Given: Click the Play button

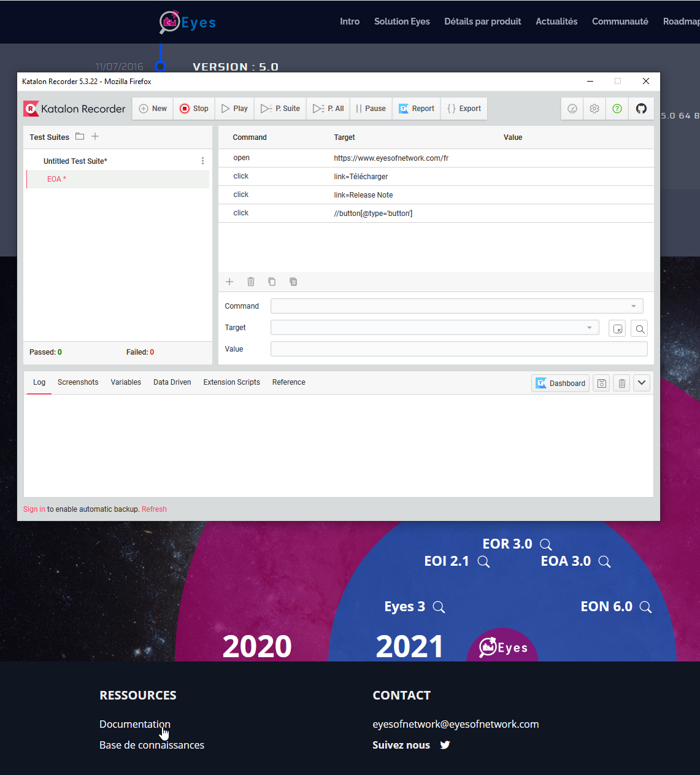Looking at the screenshot, I should click(234, 109).
